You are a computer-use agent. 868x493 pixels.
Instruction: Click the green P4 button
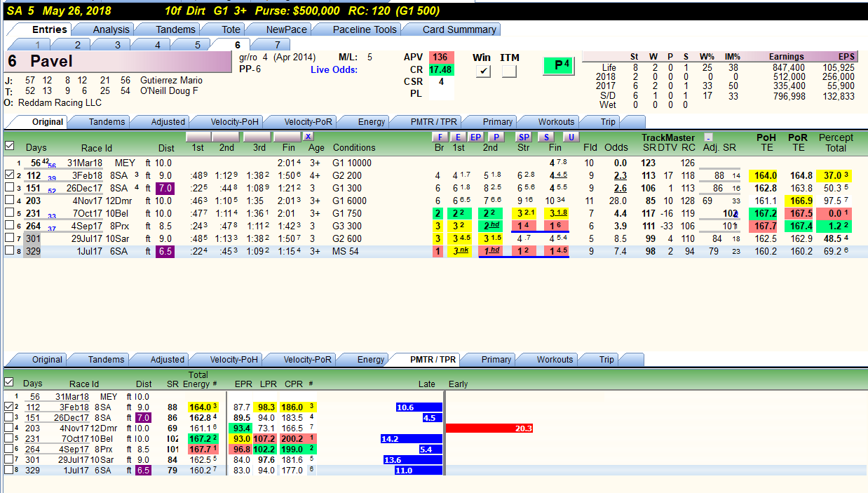click(560, 65)
